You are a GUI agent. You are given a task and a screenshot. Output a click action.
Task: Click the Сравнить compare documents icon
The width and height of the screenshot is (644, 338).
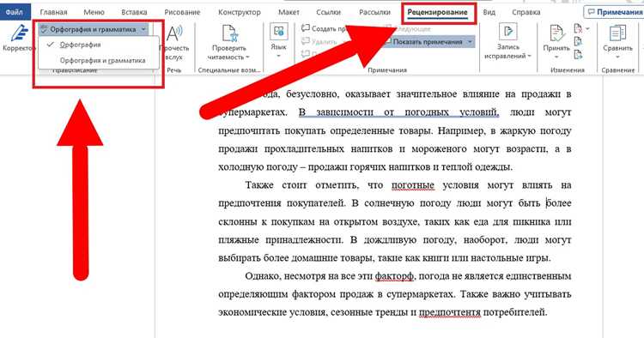click(x=617, y=33)
